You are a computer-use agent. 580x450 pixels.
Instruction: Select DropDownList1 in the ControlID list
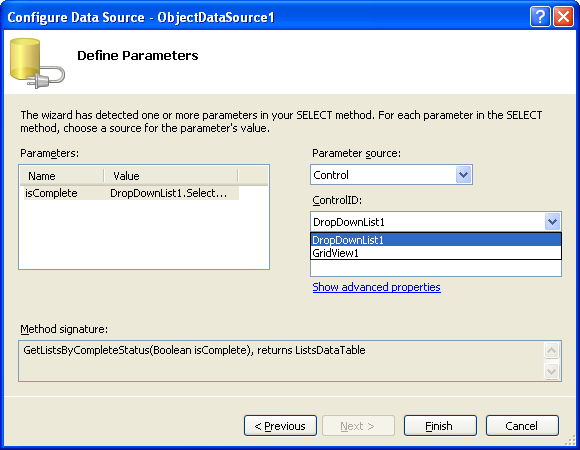[436, 240]
